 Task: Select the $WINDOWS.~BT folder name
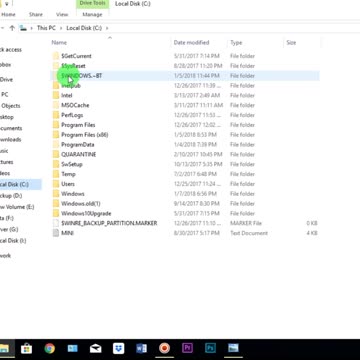pos(82,76)
